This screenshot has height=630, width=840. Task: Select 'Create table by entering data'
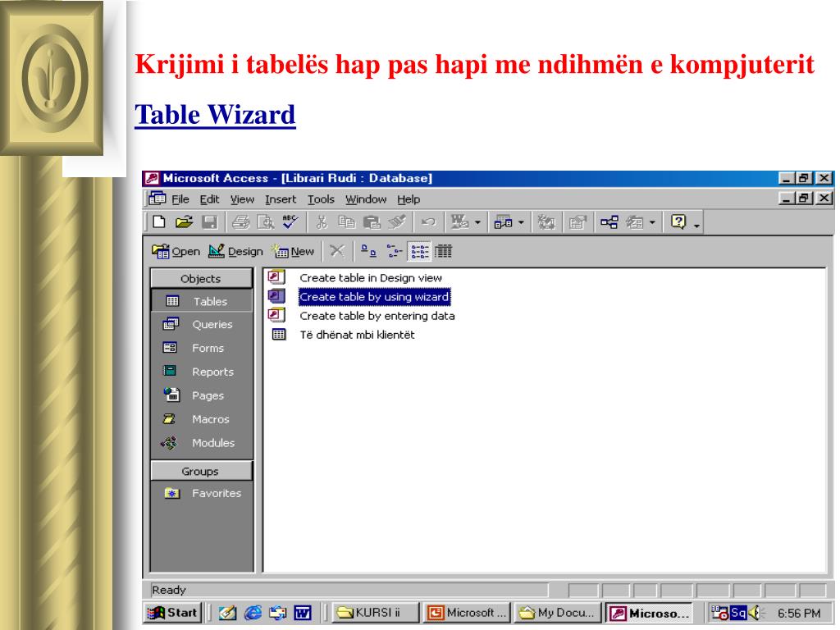[377, 316]
